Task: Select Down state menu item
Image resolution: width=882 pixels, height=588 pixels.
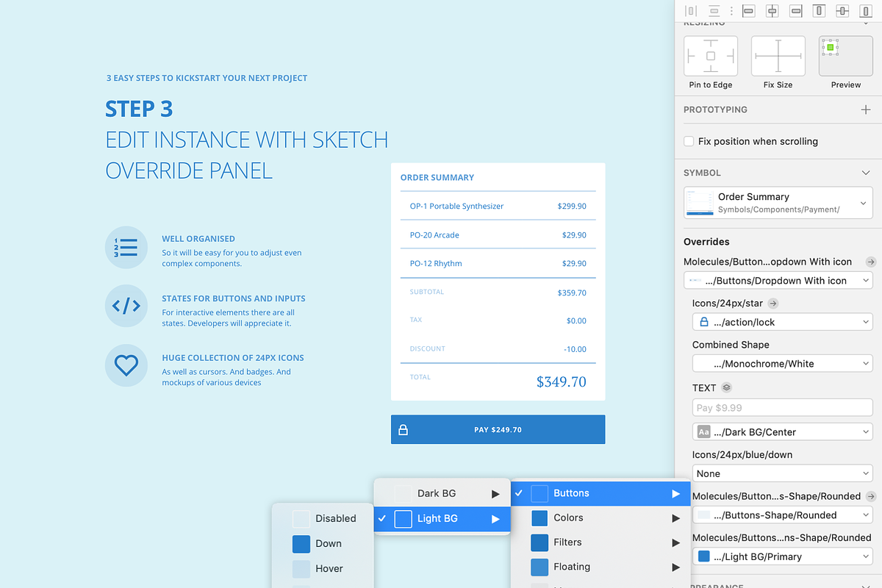Action: coord(323,543)
